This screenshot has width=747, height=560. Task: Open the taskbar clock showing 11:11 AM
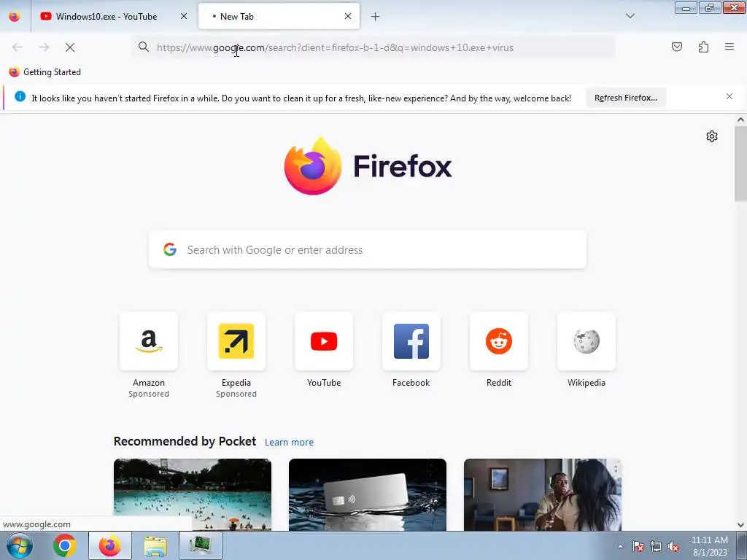pyautogui.click(x=709, y=545)
